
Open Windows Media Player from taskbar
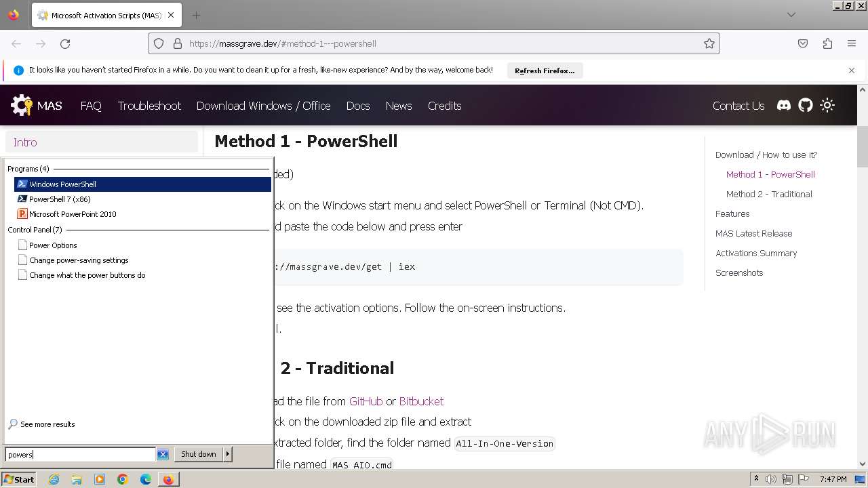100,479
